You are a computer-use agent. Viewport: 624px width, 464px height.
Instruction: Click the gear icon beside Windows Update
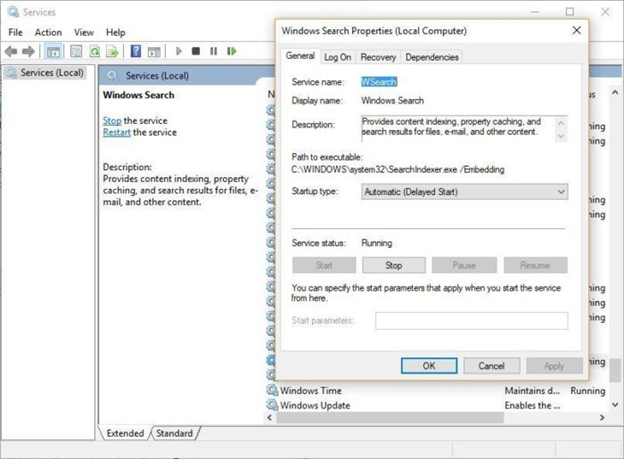272,405
